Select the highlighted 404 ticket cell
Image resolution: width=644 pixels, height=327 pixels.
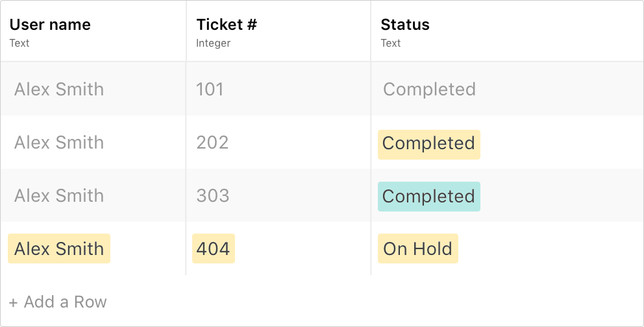(214, 248)
